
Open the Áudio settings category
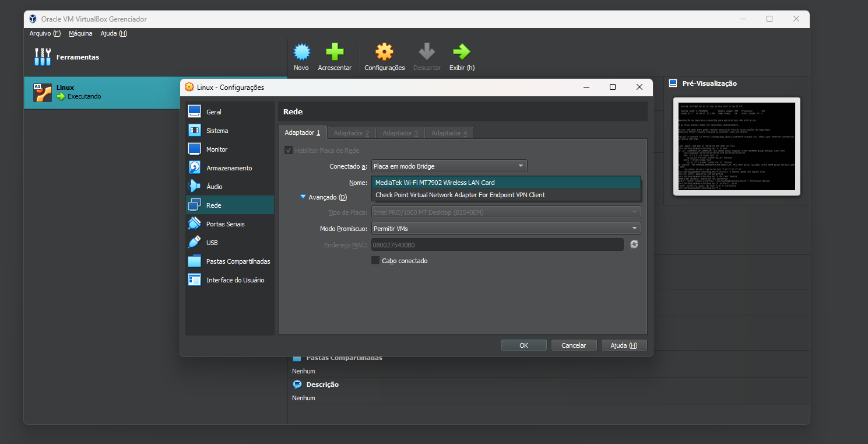230,187
